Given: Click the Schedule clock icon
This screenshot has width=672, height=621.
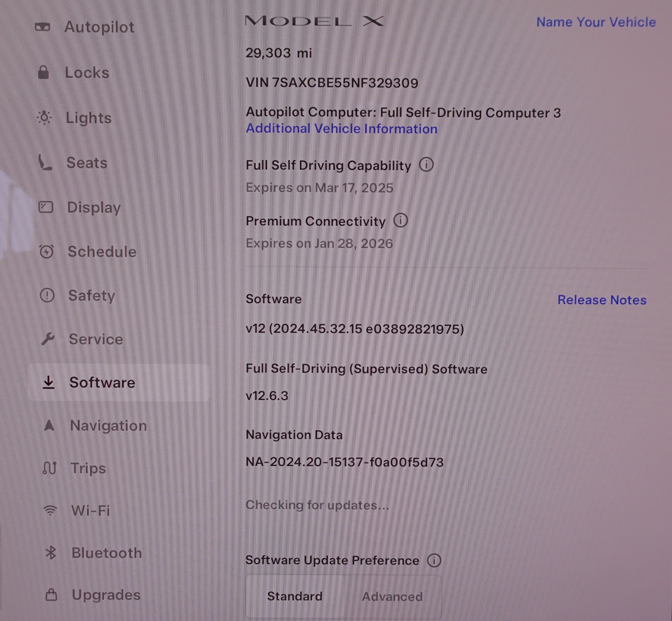Looking at the screenshot, I should point(47,251).
